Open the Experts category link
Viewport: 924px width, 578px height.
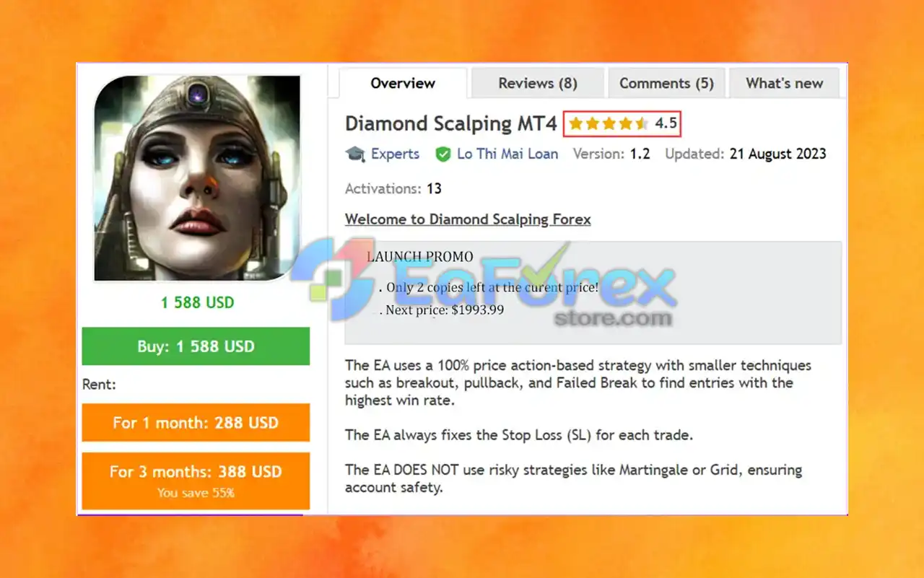[x=395, y=154]
